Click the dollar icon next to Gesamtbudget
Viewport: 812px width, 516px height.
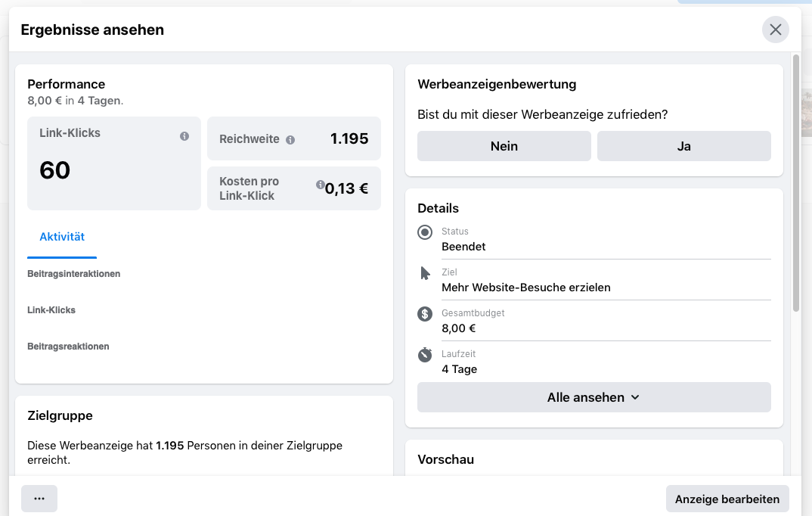pyautogui.click(x=425, y=314)
